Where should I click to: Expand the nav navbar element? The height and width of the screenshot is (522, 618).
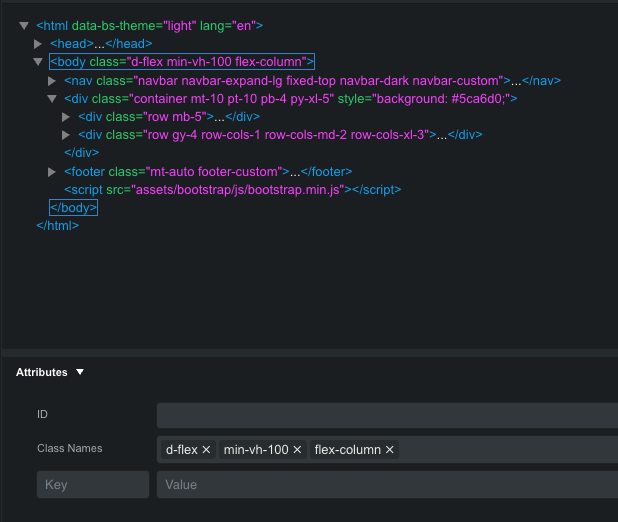tap(52, 80)
